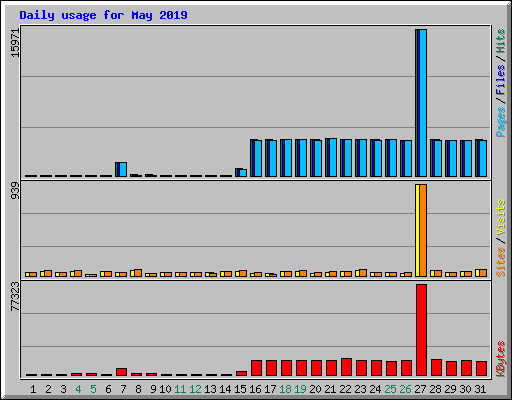Click day 24 on the x-axis
The height and width of the screenshot is (400, 512).
[x=375, y=389]
